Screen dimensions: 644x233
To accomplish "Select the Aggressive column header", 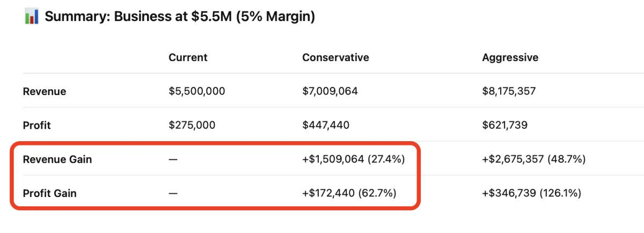I will [510, 57].
